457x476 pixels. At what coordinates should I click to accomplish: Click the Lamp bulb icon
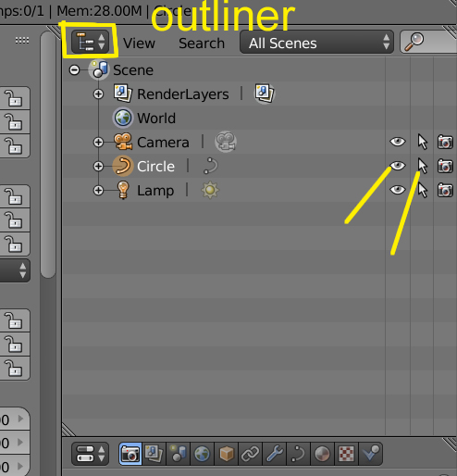(123, 190)
